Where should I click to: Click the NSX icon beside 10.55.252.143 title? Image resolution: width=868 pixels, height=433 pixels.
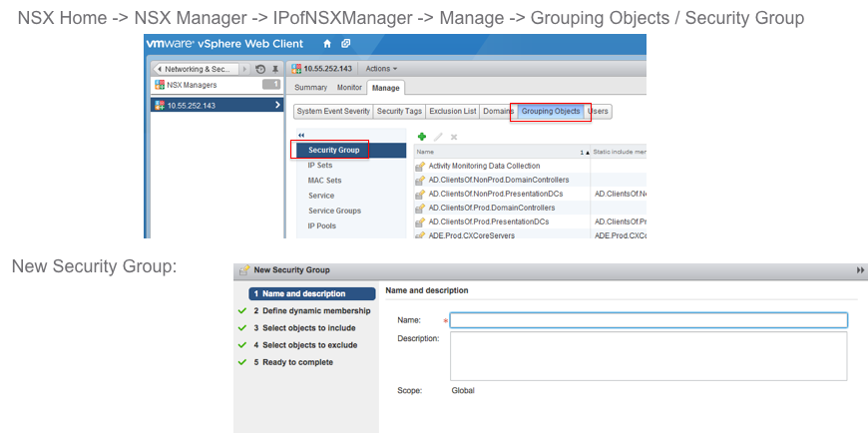pyautogui.click(x=296, y=69)
